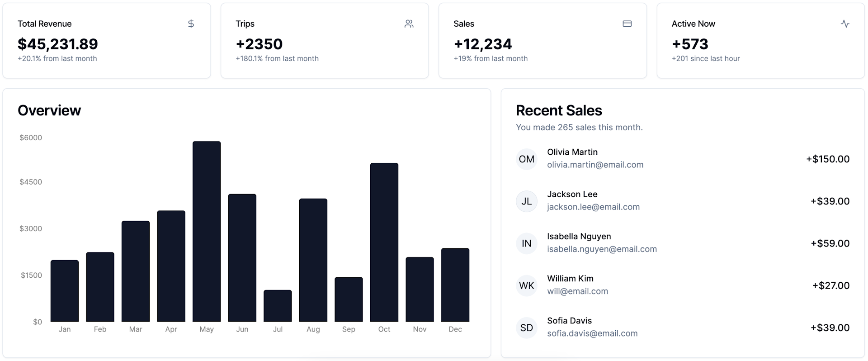Click the credit card icon on Sales card
This screenshot has width=868, height=361.
[627, 24]
